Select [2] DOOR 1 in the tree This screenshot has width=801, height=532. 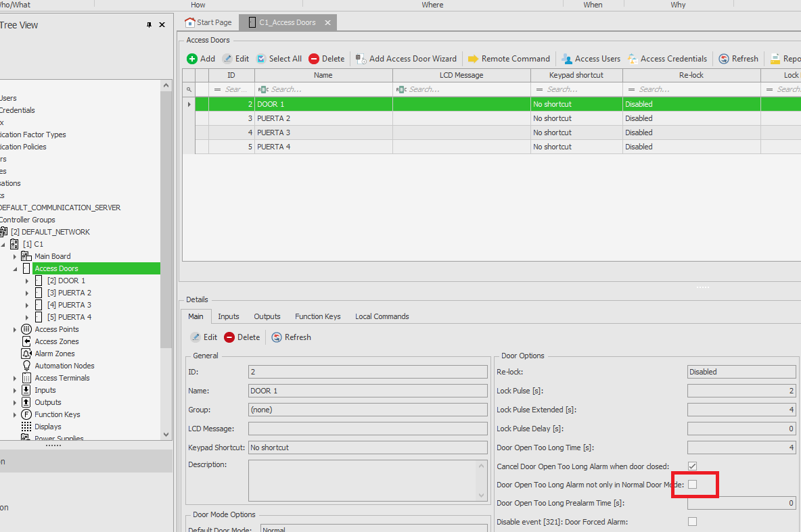coord(66,281)
